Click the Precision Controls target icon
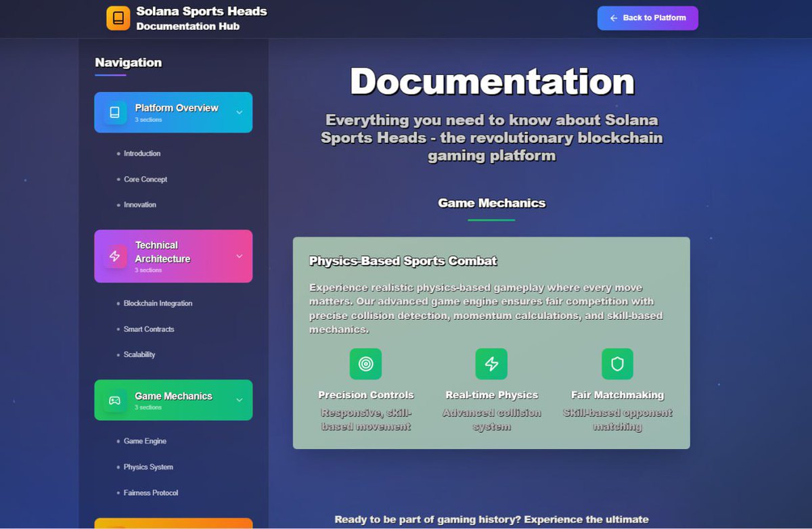 365,364
